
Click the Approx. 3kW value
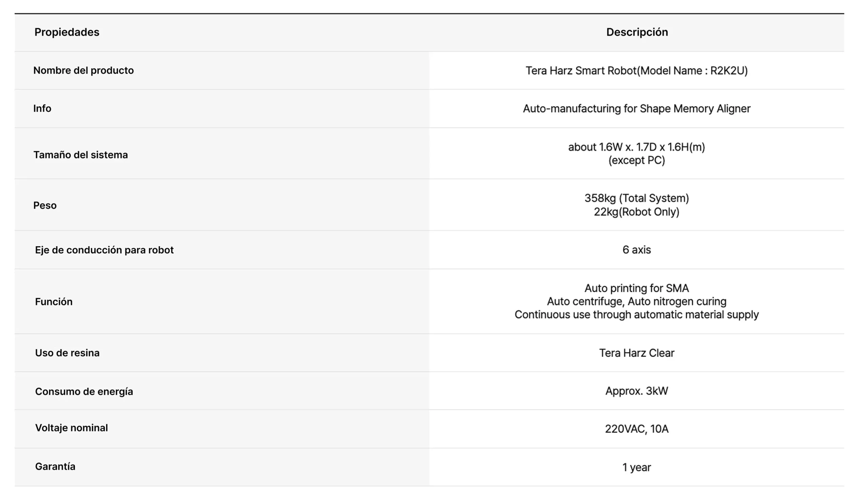click(x=636, y=391)
